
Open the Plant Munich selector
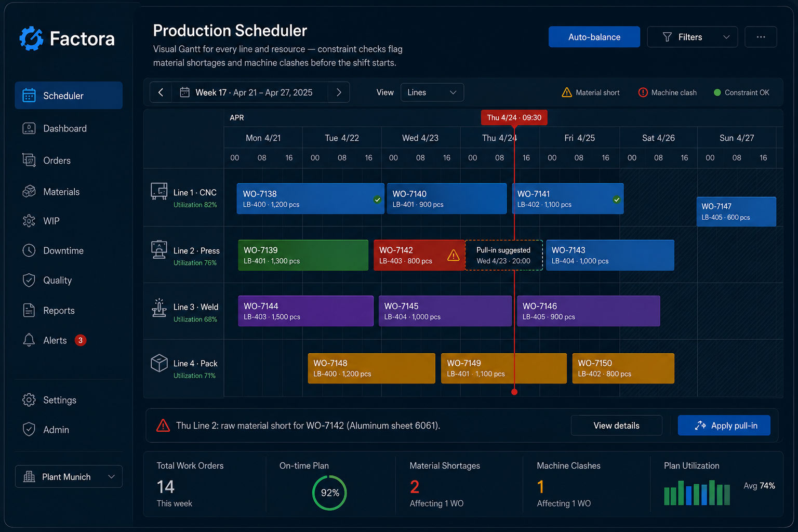point(69,476)
